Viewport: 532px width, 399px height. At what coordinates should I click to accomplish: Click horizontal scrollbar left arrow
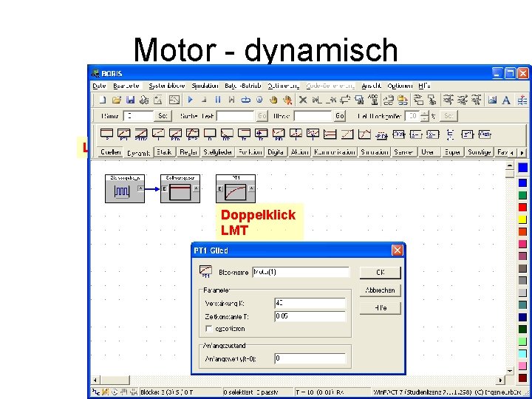coord(95,380)
